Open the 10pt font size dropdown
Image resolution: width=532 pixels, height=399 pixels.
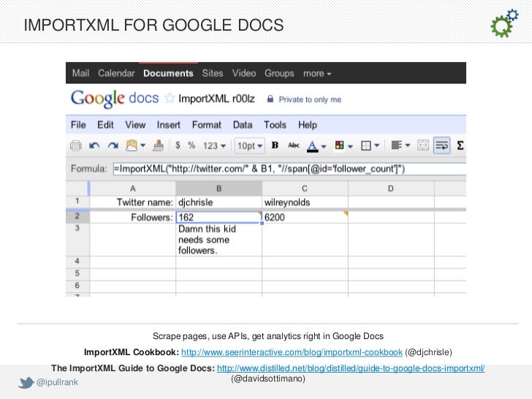(250, 146)
